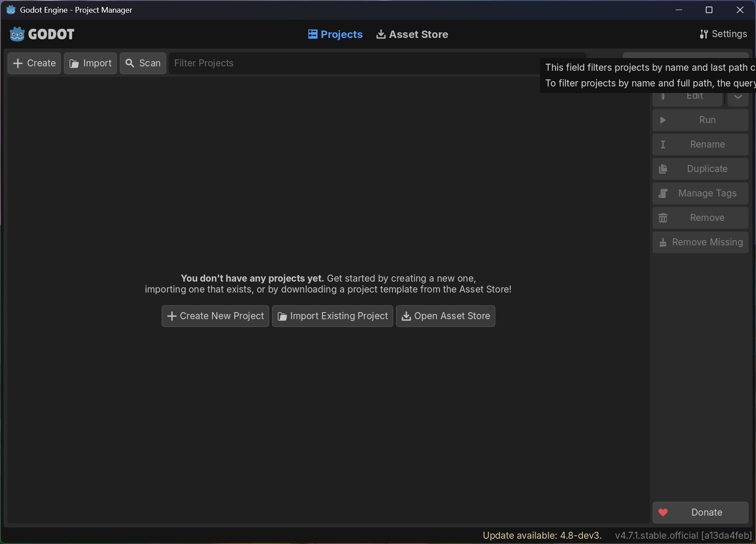Maximize the Project Manager window

[x=709, y=10]
